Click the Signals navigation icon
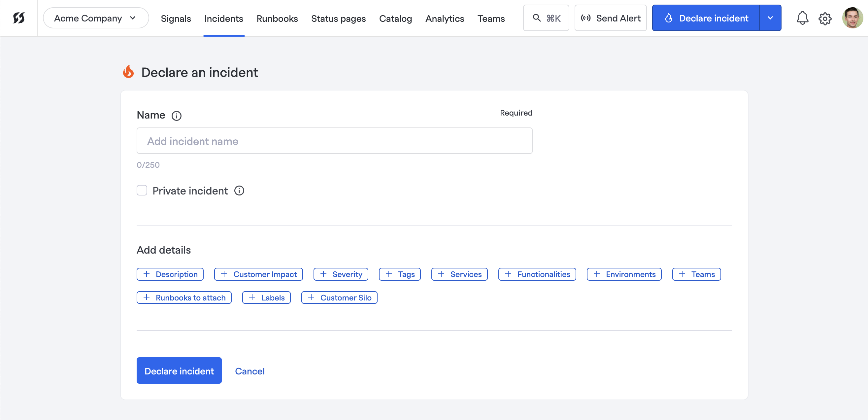 (176, 18)
